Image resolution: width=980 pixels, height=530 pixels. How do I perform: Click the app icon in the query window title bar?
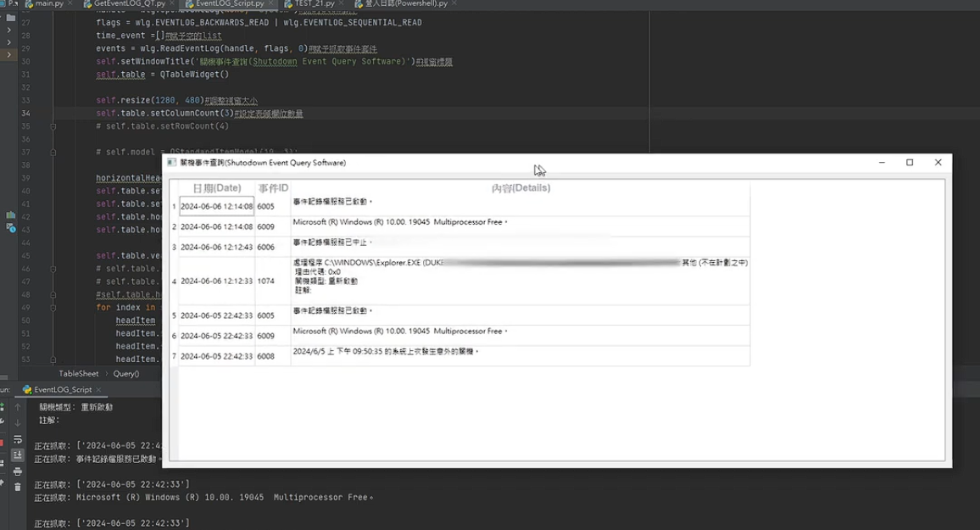[x=173, y=162]
